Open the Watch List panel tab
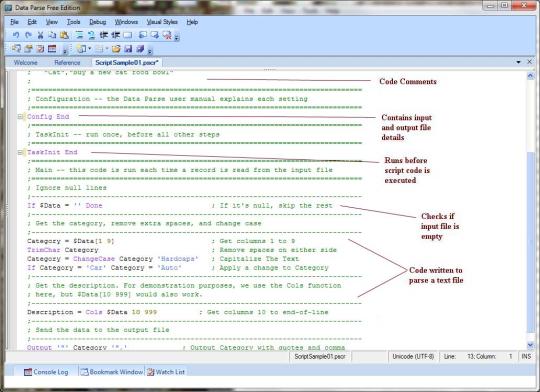 tap(166, 372)
